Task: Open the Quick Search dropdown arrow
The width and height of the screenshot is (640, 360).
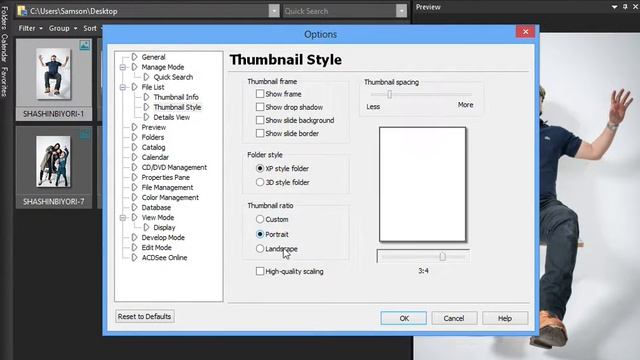Action: click(x=401, y=11)
